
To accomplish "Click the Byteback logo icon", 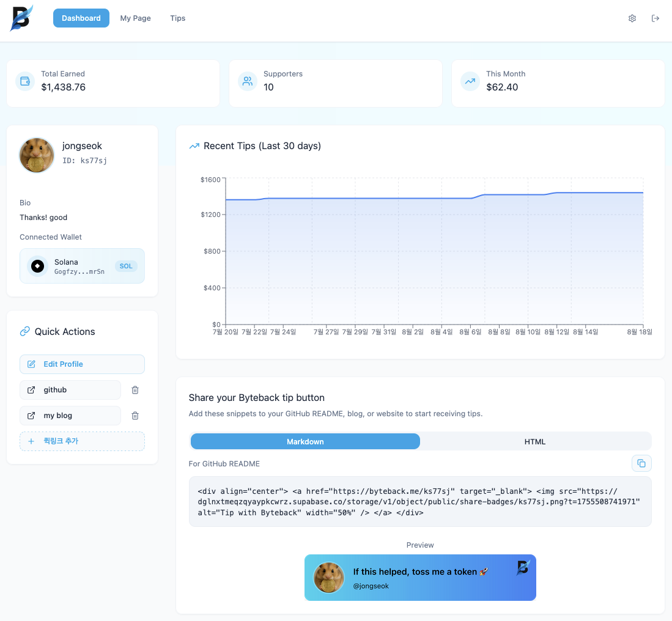I will coord(21,18).
